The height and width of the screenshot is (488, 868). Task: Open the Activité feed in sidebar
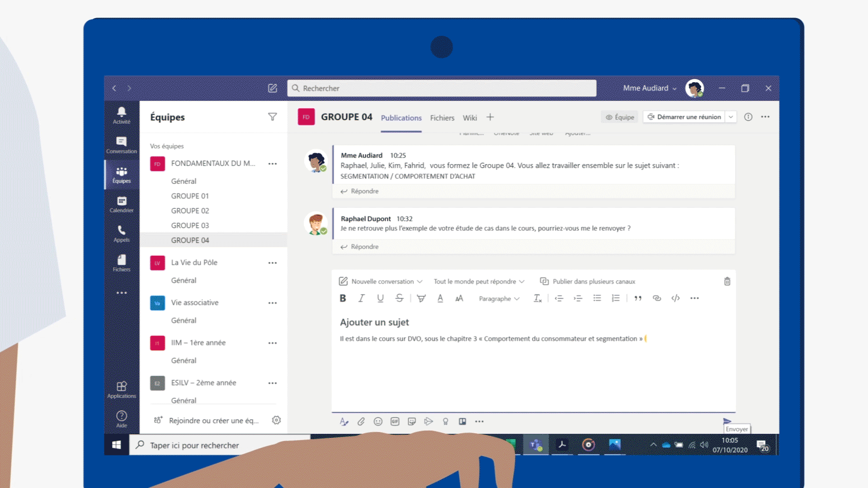pos(122,115)
